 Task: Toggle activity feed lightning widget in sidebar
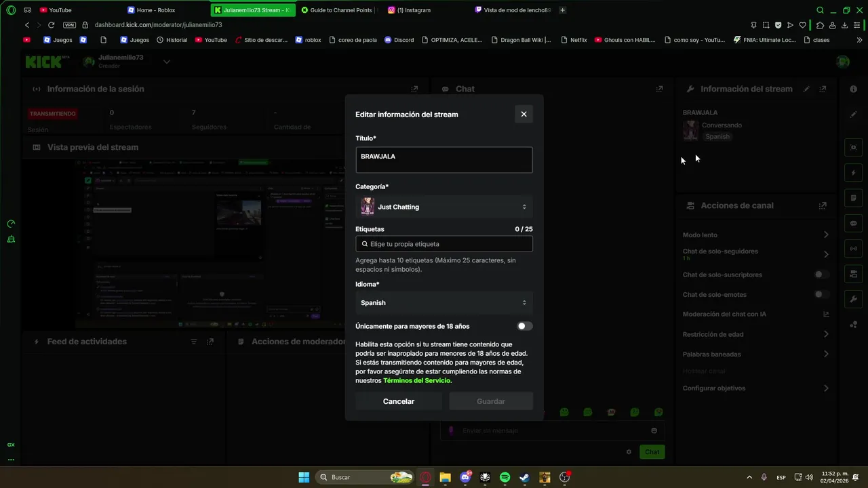point(853,173)
